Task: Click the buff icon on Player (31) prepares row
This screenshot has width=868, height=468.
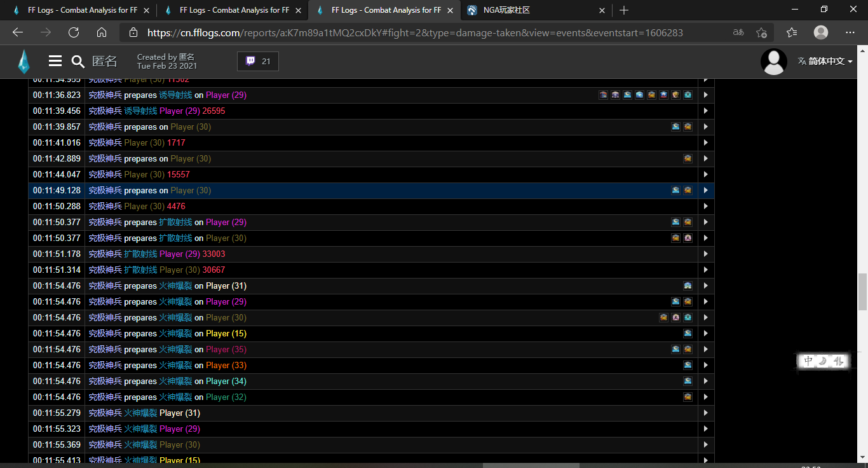Action: (688, 286)
